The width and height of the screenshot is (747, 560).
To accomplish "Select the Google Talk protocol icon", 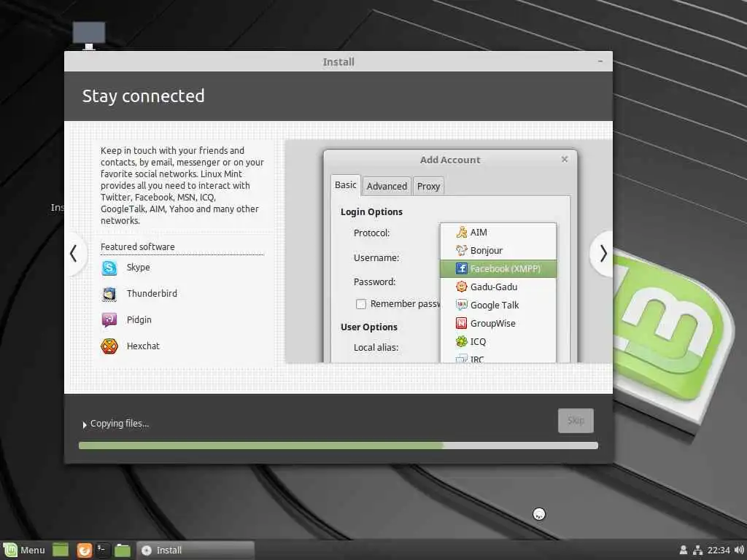I will click(x=461, y=305).
